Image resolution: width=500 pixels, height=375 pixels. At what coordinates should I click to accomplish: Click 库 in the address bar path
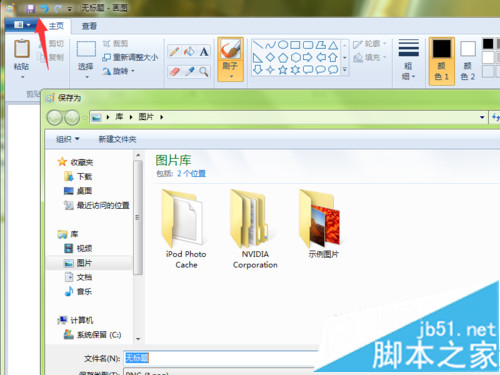[119, 117]
